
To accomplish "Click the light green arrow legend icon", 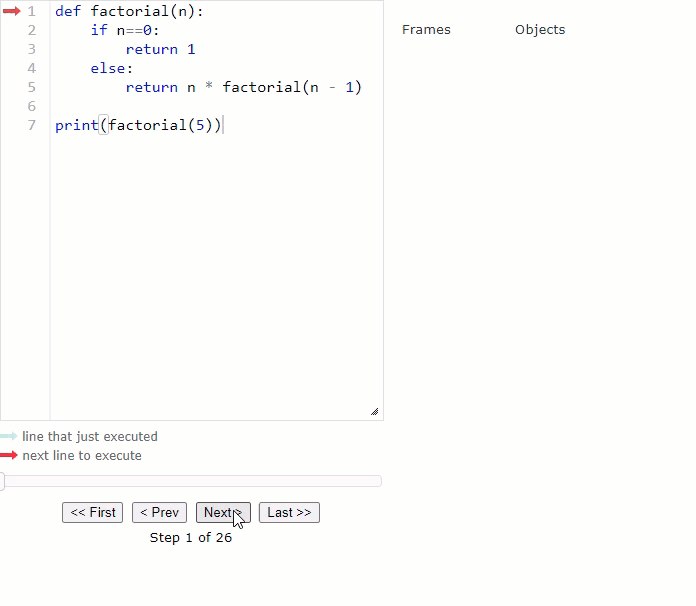I will [x=9, y=436].
